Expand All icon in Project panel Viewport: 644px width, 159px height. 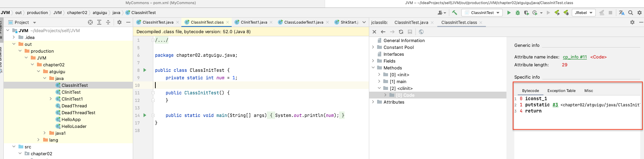(99, 22)
